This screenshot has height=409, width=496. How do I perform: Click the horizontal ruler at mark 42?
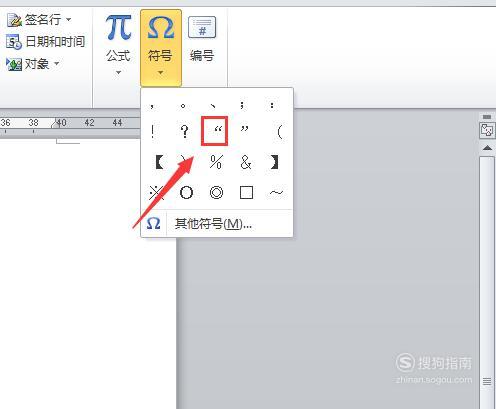pyautogui.click(x=89, y=123)
